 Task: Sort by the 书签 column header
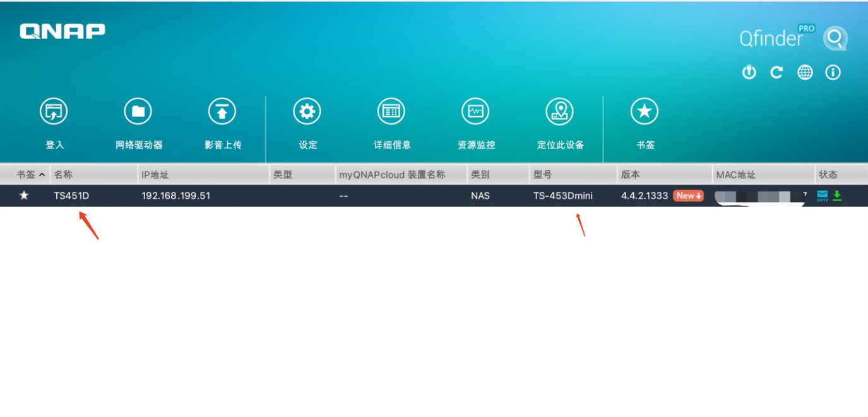click(25, 175)
